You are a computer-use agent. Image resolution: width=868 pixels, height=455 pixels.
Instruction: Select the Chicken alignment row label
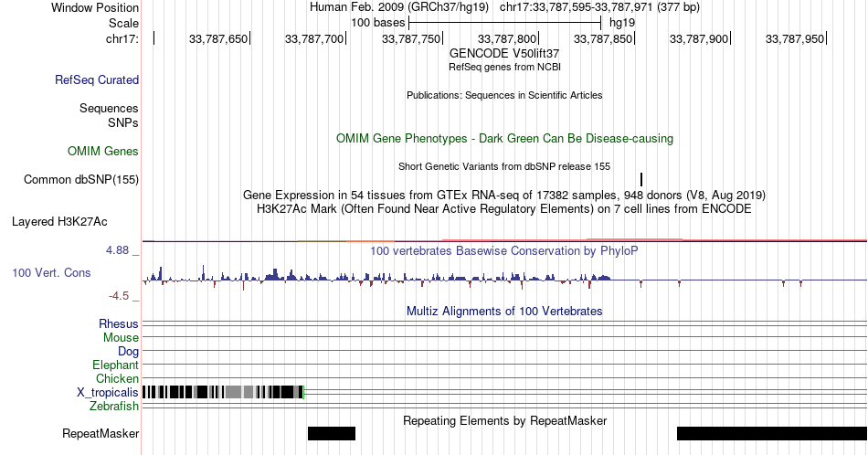pyautogui.click(x=117, y=378)
